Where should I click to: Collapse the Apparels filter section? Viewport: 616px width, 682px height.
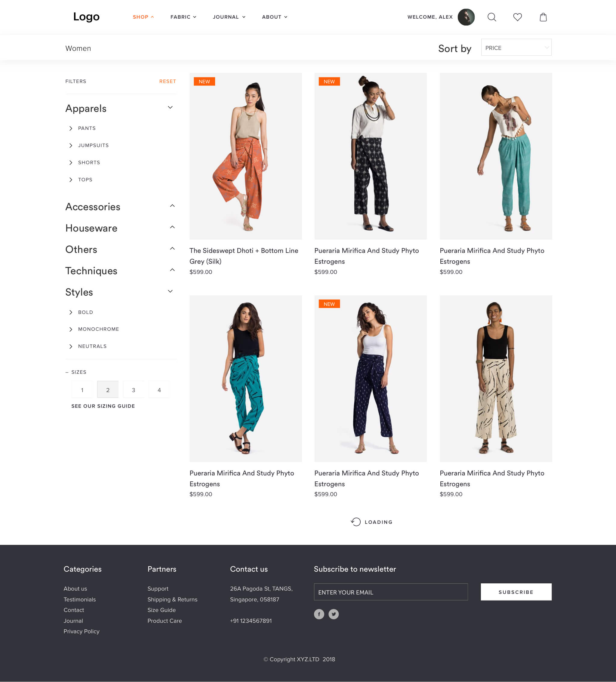point(171,108)
